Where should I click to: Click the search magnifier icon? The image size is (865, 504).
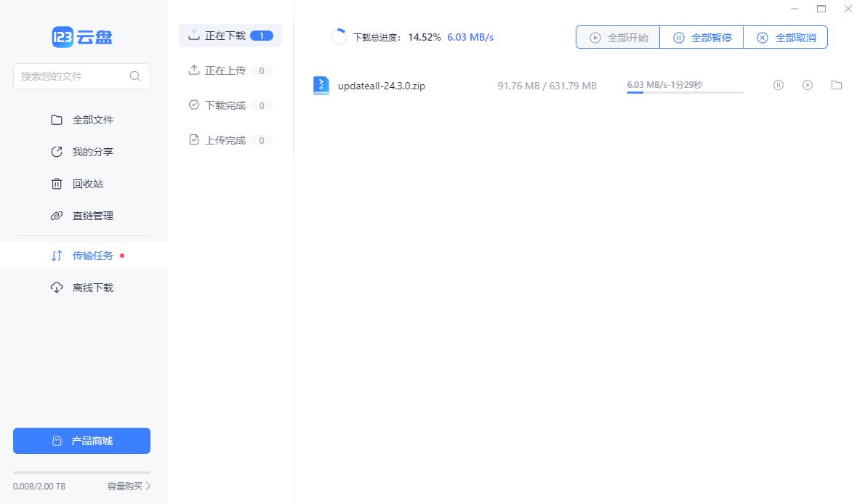135,76
